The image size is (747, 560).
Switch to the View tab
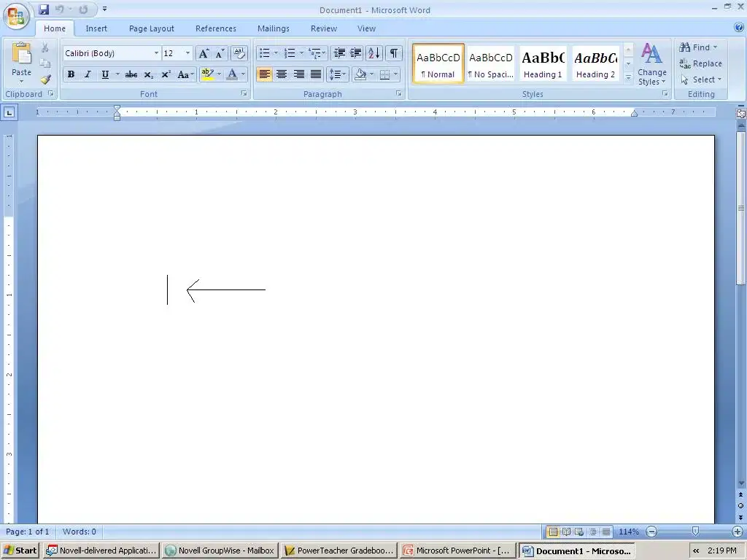(x=366, y=28)
